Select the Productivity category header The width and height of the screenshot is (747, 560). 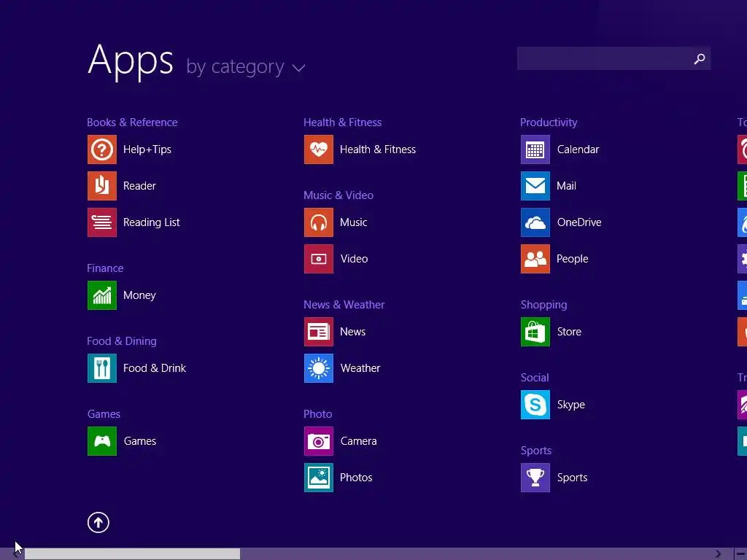(549, 122)
